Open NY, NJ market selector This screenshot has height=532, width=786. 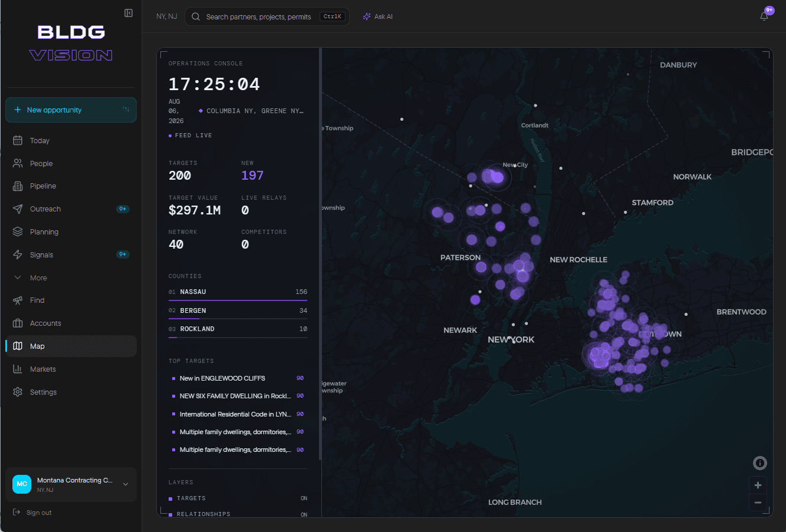click(166, 16)
